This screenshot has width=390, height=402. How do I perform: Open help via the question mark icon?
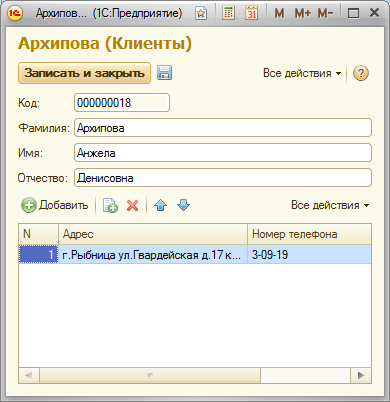[x=361, y=73]
